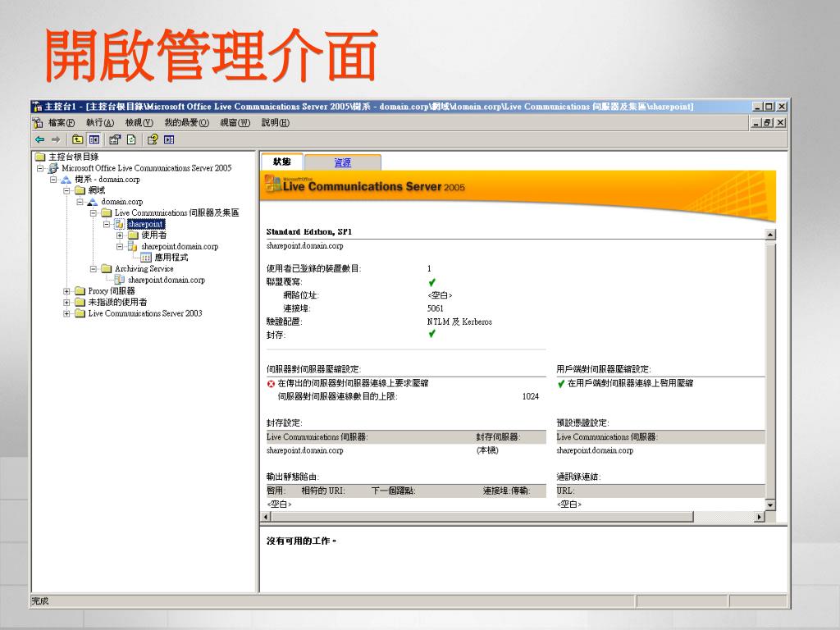Open Properties via the toolbar icon
The width and height of the screenshot is (840, 630).
pyautogui.click(x=115, y=139)
